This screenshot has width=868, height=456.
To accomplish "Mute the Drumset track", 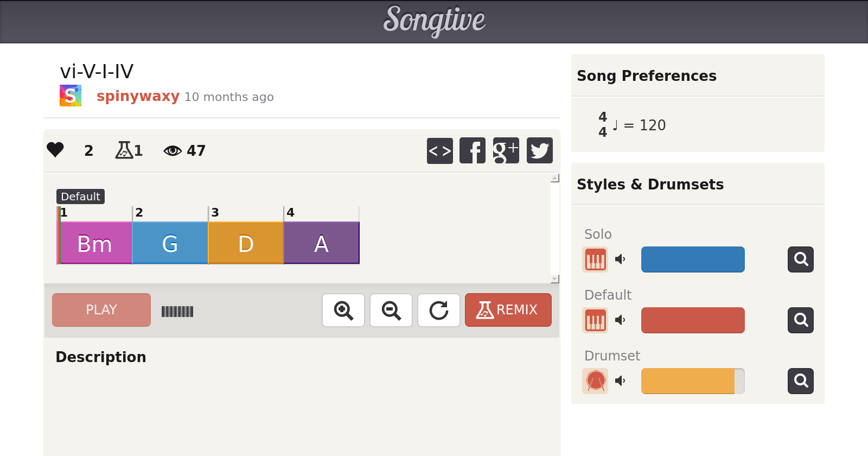I will pos(620,381).
